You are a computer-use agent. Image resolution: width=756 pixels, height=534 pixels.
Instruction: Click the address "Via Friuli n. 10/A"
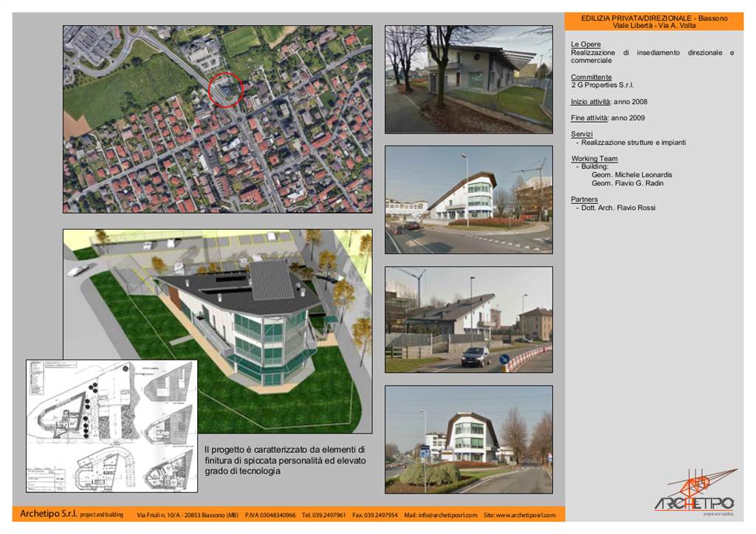[159, 516]
